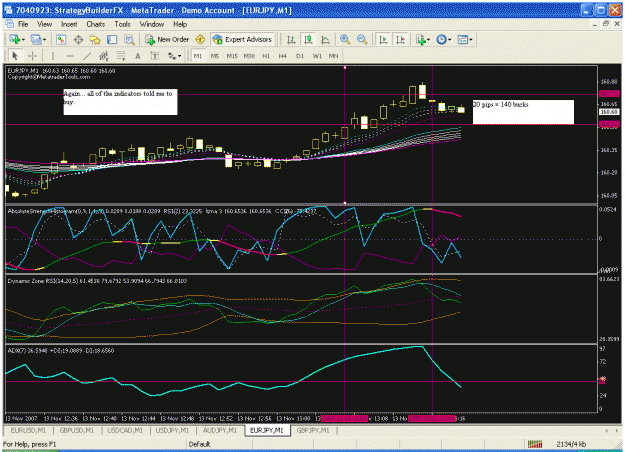Switch to M1 timeframe
The height and width of the screenshot is (452, 625).
pos(198,56)
